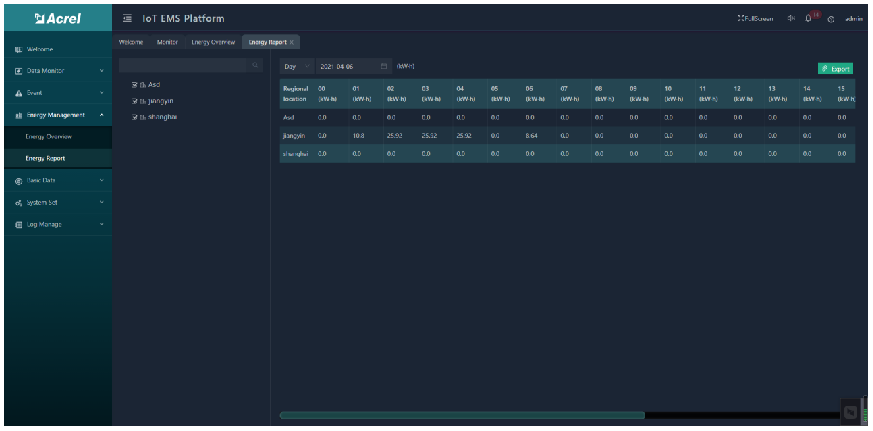The image size is (873, 431).
Task: Open Welcome page in sidebar
Action: tap(58, 50)
